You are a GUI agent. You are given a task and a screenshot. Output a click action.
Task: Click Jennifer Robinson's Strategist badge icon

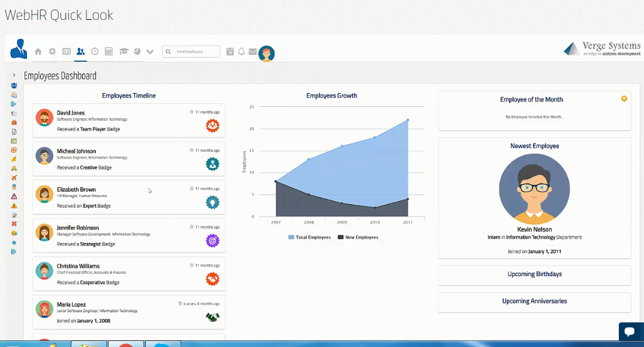(x=212, y=241)
